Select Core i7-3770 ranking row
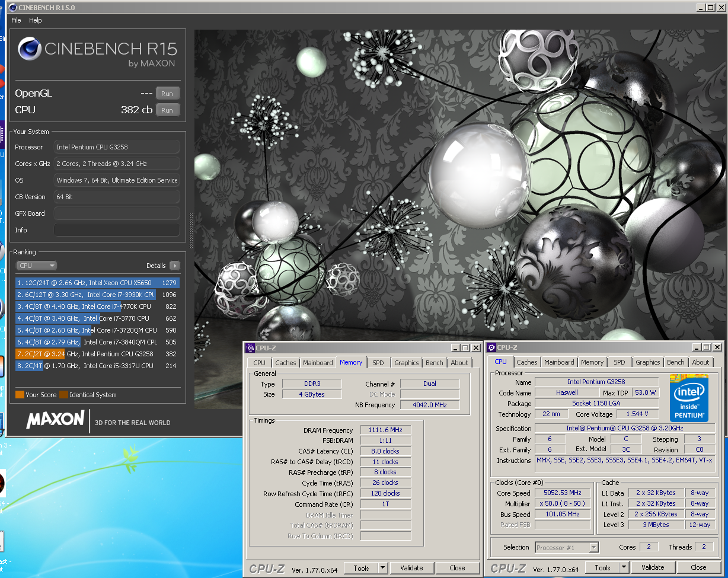Image resolution: width=728 pixels, height=578 pixels. [x=97, y=318]
